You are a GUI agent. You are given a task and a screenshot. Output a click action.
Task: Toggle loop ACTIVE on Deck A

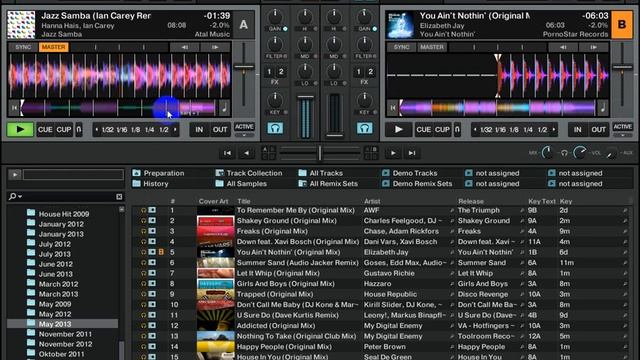tap(244, 127)
